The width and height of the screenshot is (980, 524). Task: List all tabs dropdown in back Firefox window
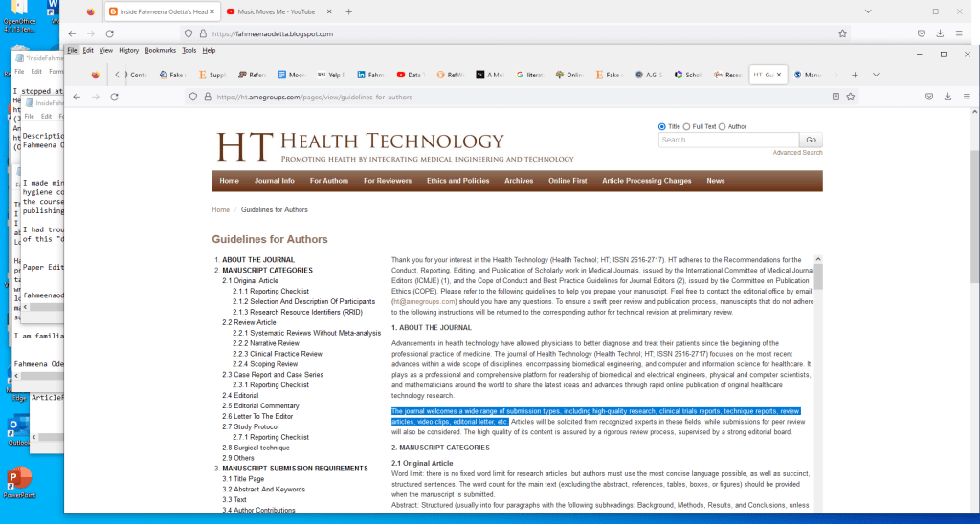pos(868,11)
